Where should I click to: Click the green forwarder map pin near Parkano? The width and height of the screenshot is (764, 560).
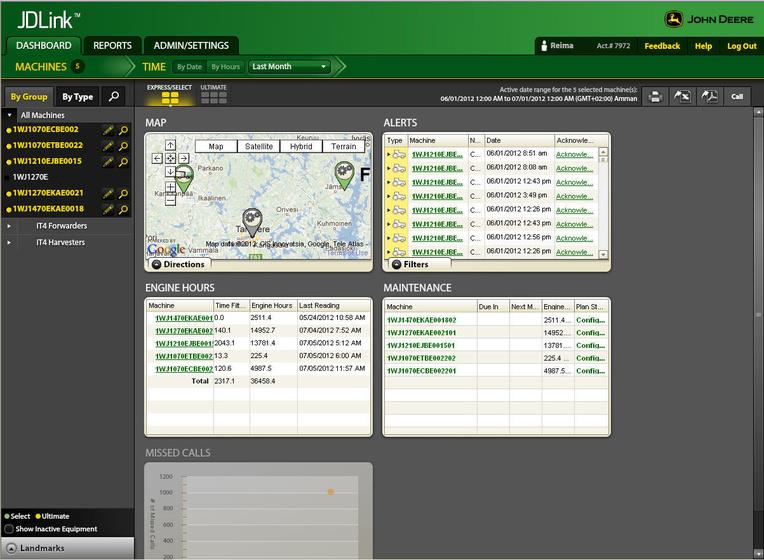(x=184, y=179)
